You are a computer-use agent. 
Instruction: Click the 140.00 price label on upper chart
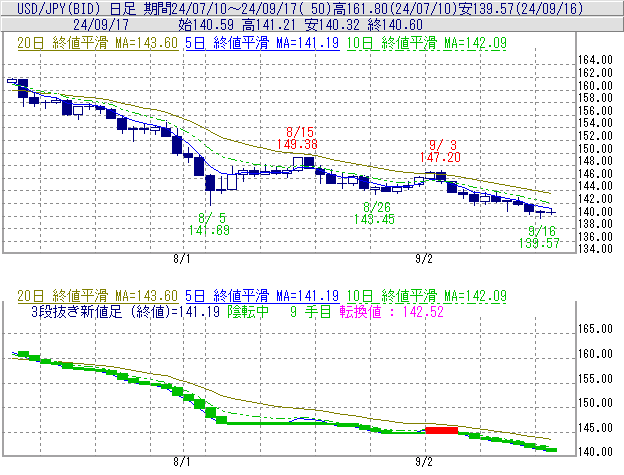tap(595, 211)
